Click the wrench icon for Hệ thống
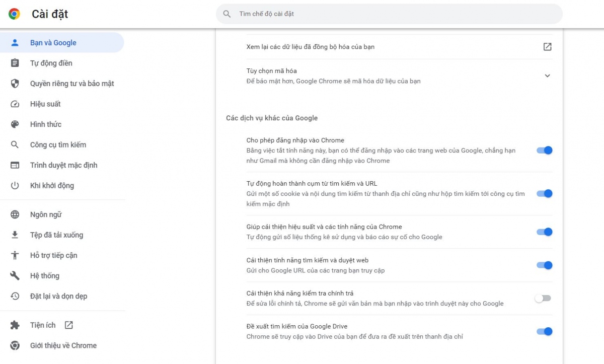604x364 pixels. (15, 276)
